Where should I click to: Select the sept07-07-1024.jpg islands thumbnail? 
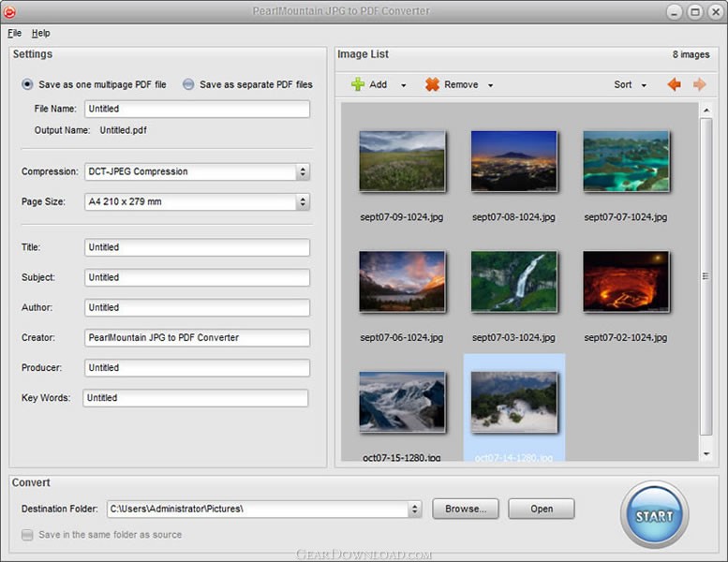[626, 161]
